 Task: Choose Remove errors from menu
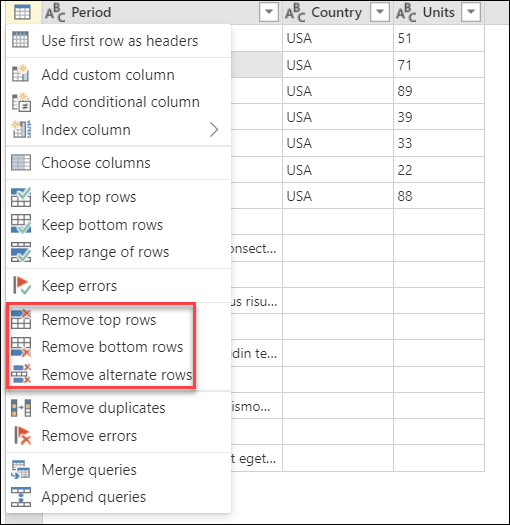[119, 436]
